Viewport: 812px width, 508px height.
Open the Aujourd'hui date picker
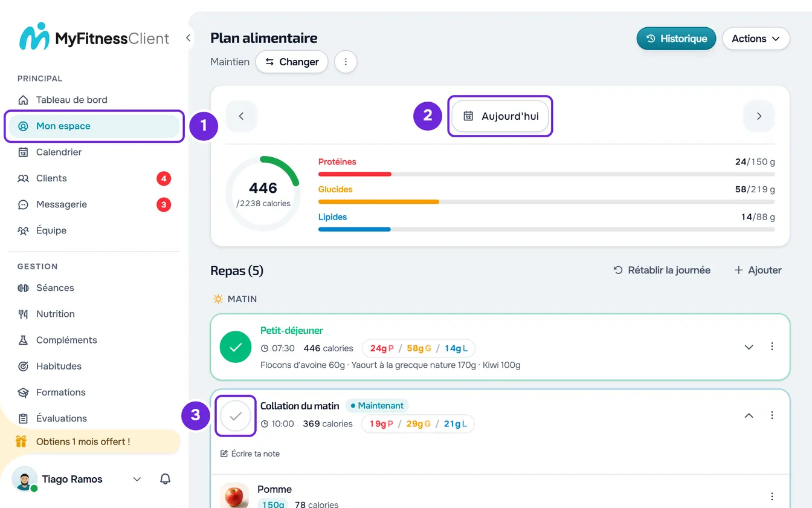click(500, 116)
